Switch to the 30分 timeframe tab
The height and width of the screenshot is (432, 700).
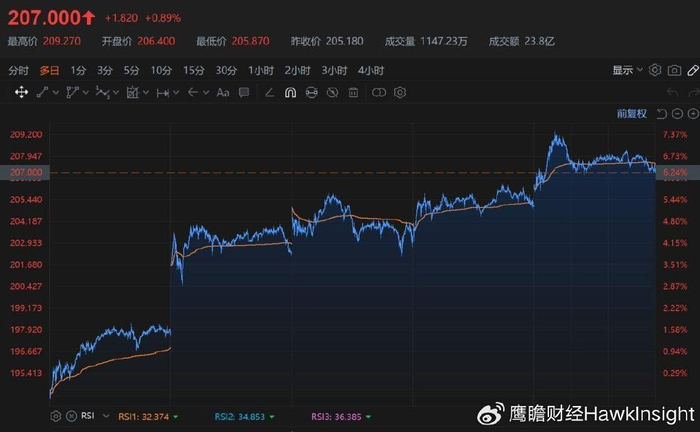(x=226, y=70)
